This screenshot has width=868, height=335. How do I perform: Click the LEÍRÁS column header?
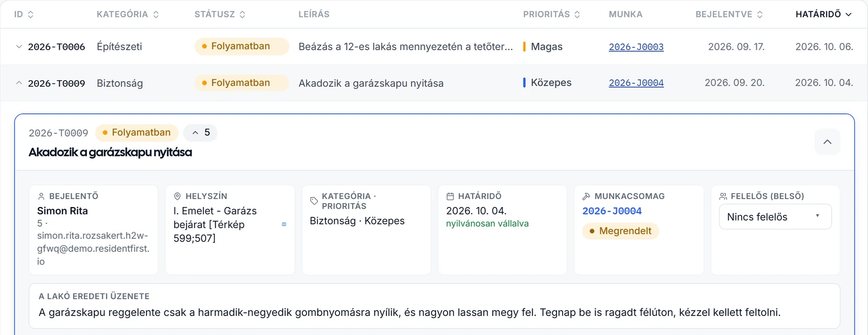coord(314,14)
